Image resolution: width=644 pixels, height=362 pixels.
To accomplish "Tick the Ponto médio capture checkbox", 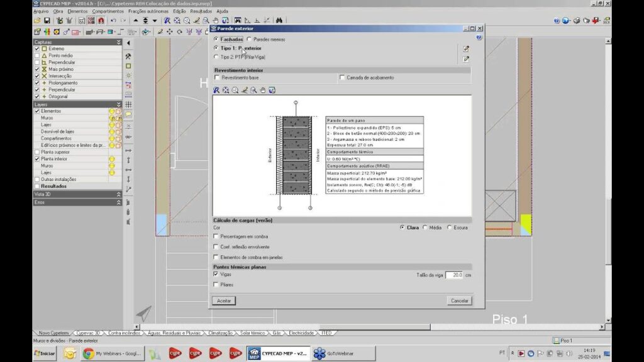I will coord(37,55).
